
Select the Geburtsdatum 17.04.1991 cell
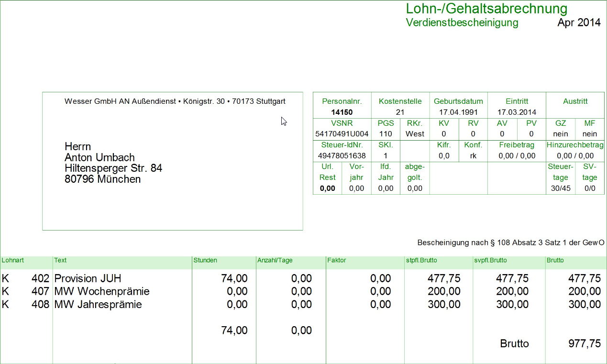(458, 112)
